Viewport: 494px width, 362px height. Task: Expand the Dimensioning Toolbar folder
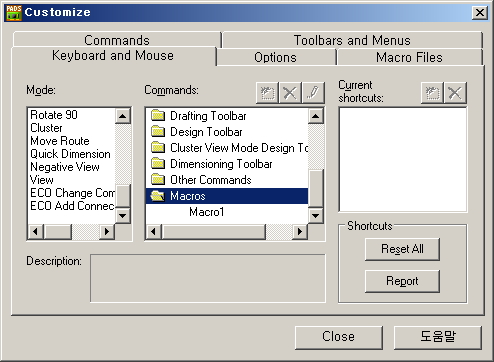212,164
